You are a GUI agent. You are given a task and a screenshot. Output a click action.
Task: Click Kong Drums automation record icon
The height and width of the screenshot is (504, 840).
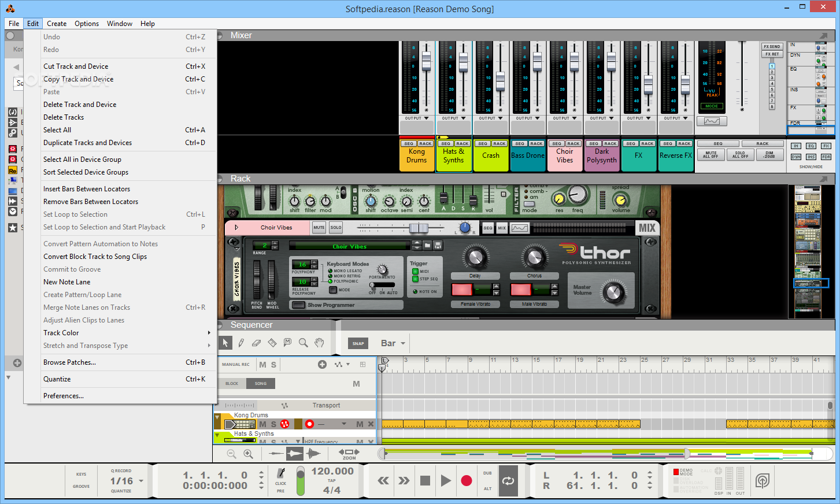pos(284,424)
